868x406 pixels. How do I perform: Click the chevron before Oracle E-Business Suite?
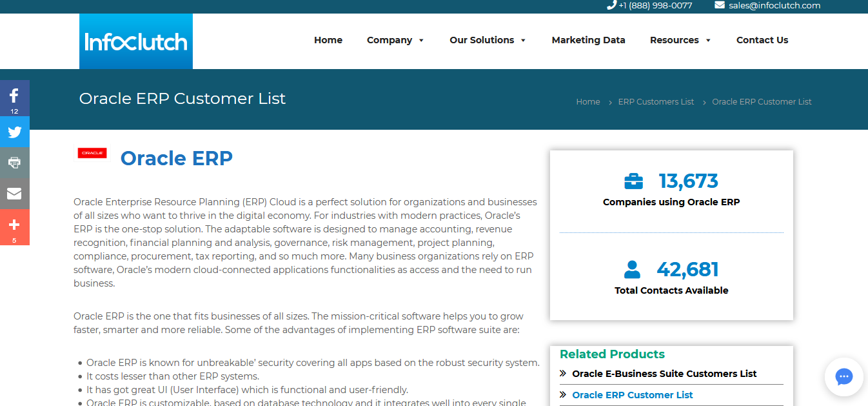(564, 374)
